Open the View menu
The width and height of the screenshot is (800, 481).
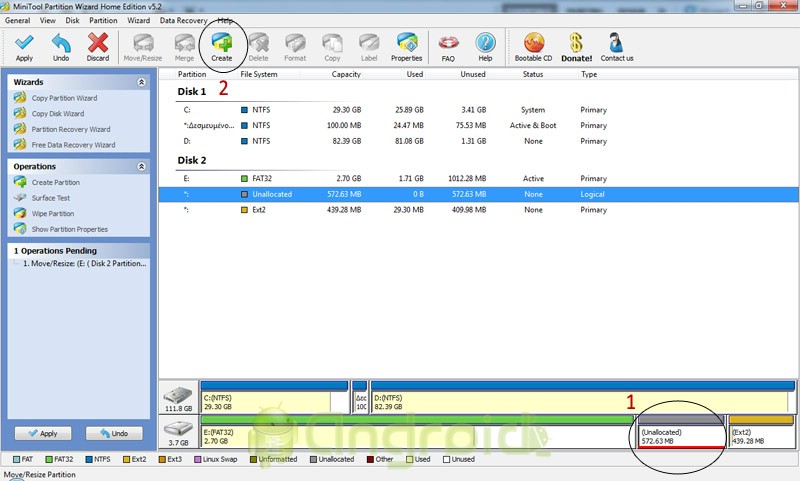click(x=47, y=20)
